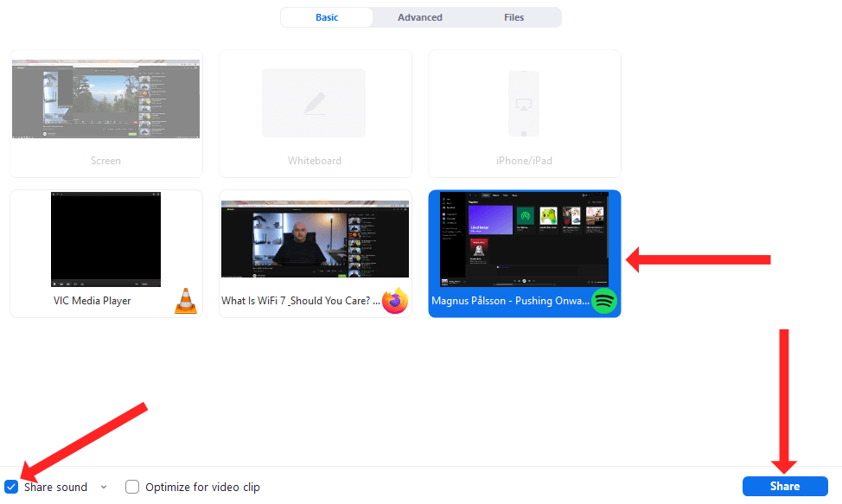The height and width of the screenshot is (504, 842).
Task: Click the Spotify logo on the Spotify thumbnail
Action: (x=604, y=301)
